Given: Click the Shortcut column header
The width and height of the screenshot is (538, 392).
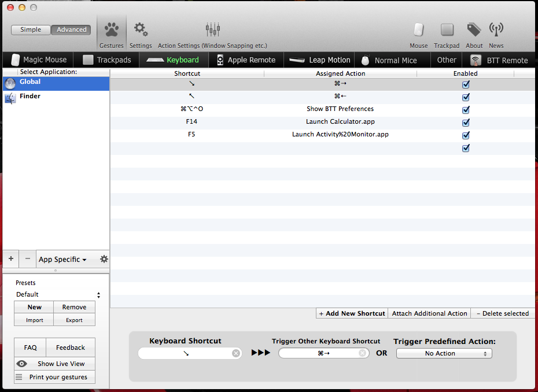Looking at the screenshot, I should pyautogui.click(x=187, y=73).
